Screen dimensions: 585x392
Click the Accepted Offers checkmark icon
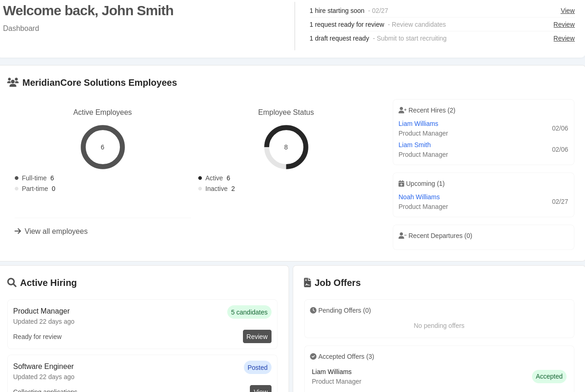(313, 356)
